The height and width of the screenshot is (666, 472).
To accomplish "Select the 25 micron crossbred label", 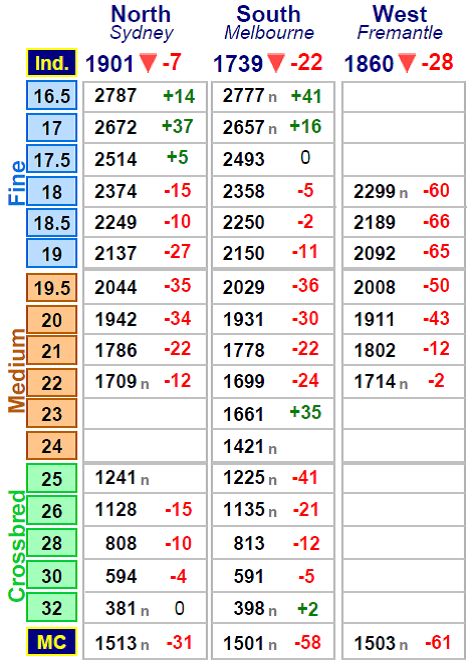I will (51, 478).
